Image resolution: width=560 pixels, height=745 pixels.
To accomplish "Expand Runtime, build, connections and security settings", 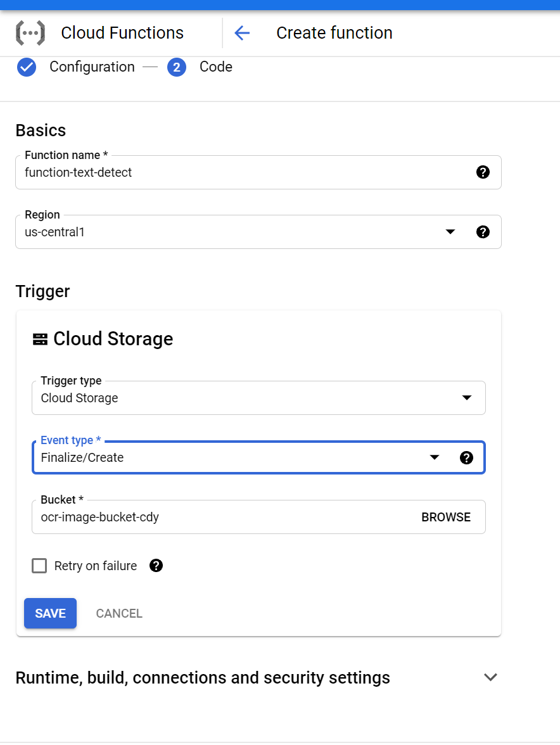I will pyautogui.click(x=491, y=678).
